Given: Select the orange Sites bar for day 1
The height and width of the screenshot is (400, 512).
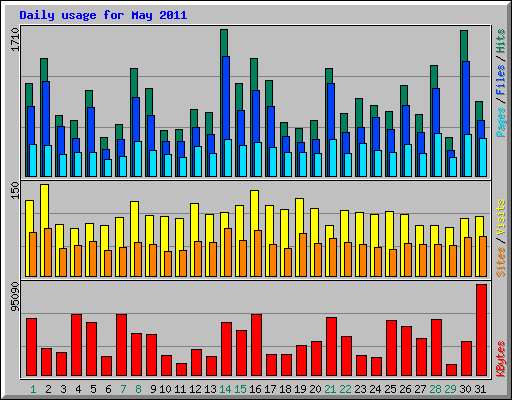Looking at the screenshot, I should pos(33,254).
